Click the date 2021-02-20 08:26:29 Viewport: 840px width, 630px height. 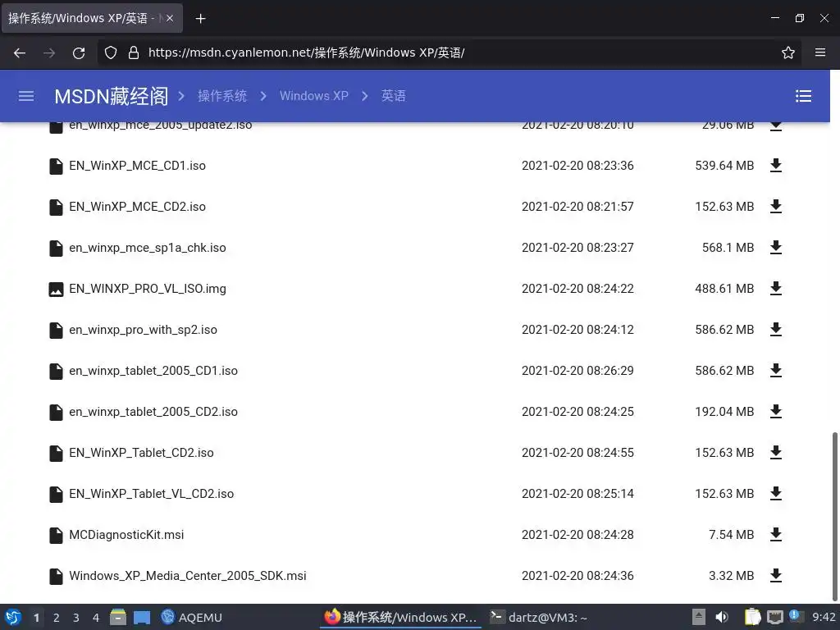click(x=577, y=370)
